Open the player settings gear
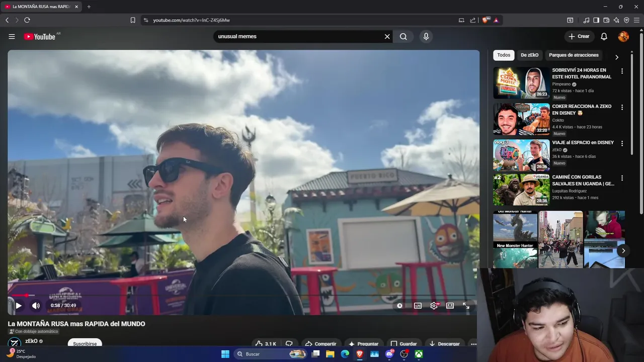This screenshot has height=362, width=644. click(434, 306)
